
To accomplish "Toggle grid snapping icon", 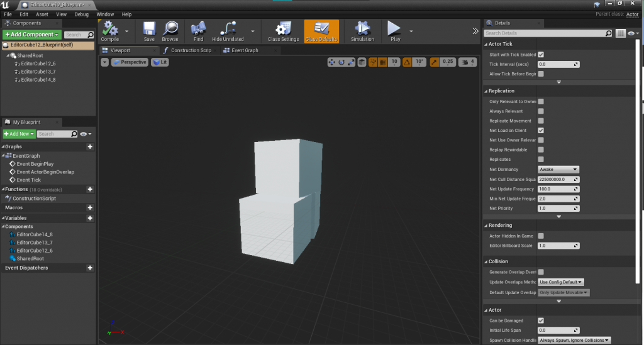I will click(x=382, y=62).
